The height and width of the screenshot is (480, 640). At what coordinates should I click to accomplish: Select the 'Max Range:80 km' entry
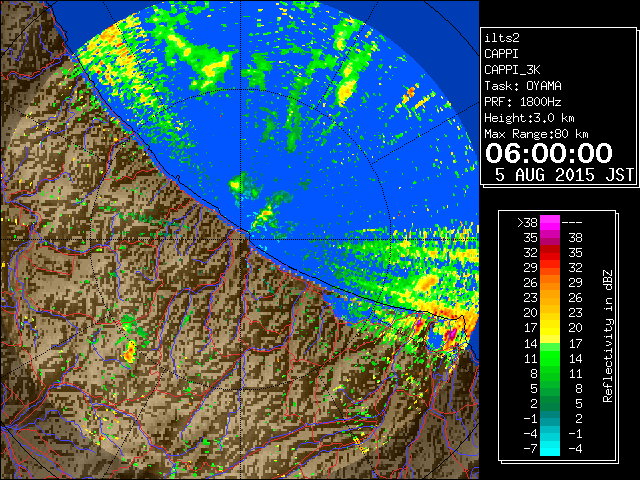536,134
